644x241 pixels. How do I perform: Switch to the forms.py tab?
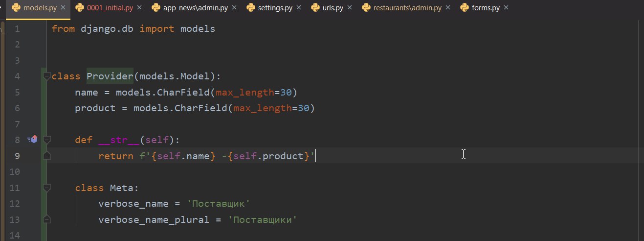pos(485,8)
